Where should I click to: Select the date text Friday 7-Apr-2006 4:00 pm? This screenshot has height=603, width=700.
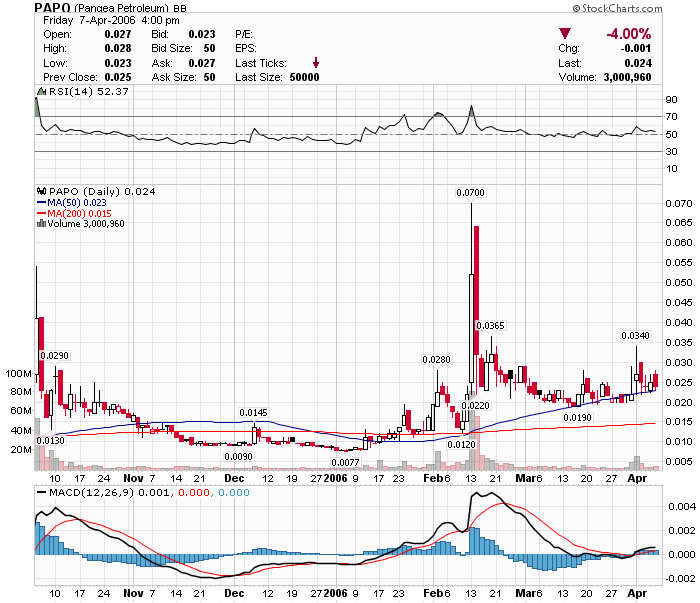[111, 21]
